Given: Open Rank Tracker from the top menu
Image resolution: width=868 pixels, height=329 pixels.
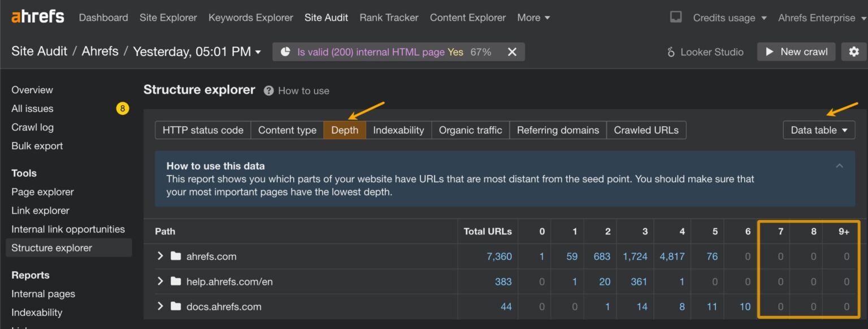Looking at the screenshot, I should tap(388, 18).
